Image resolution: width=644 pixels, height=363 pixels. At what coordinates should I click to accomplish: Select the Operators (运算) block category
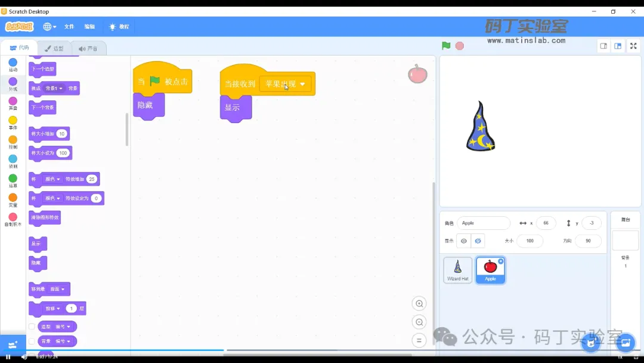pyautogui.click(x=13, y=181)
